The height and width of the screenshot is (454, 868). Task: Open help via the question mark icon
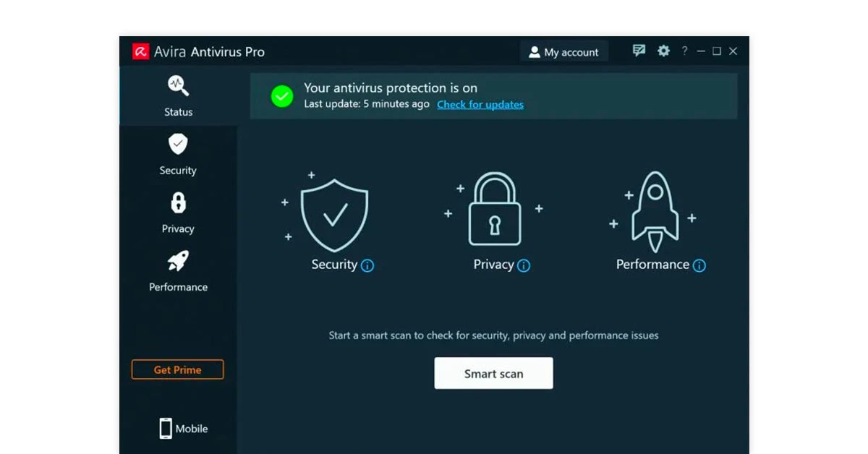[x=684, y=51]
